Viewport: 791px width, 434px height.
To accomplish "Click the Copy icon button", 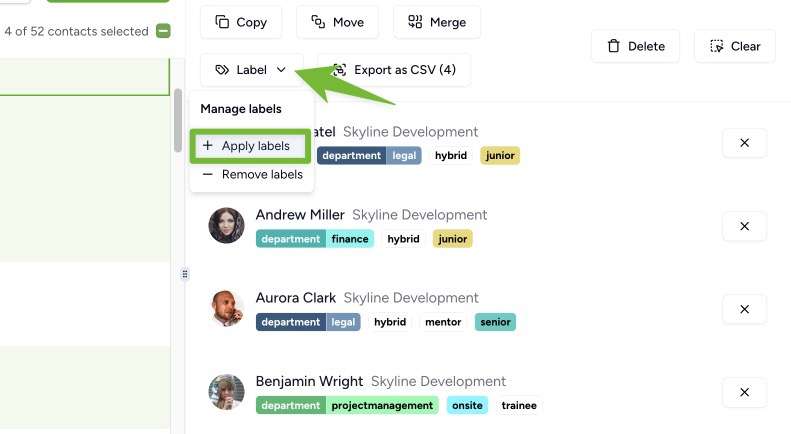I will pyautogui.click(x=222, y=22).
